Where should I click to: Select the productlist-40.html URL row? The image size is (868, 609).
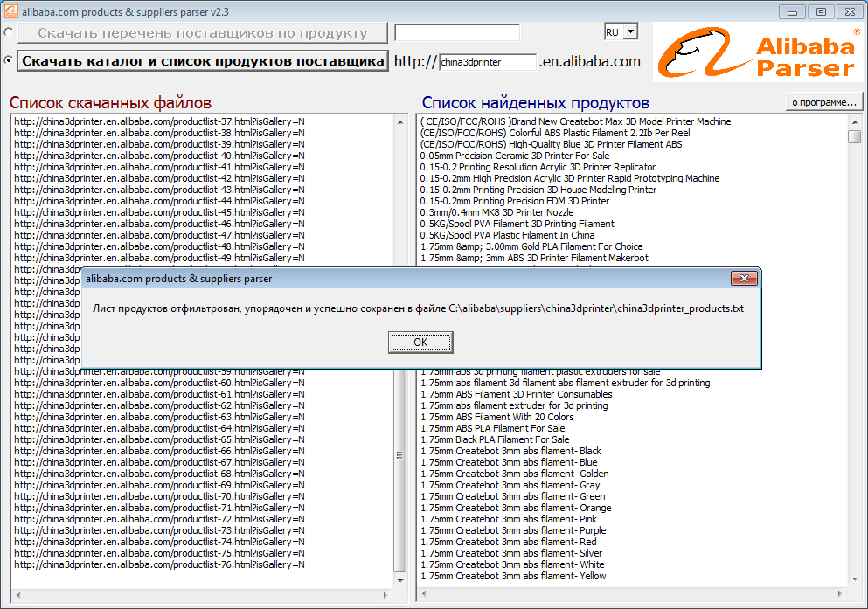(159, 156)
